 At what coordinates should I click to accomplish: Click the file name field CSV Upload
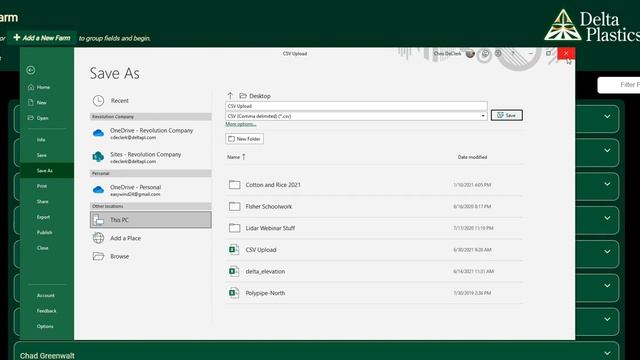[x=356, y=106]
